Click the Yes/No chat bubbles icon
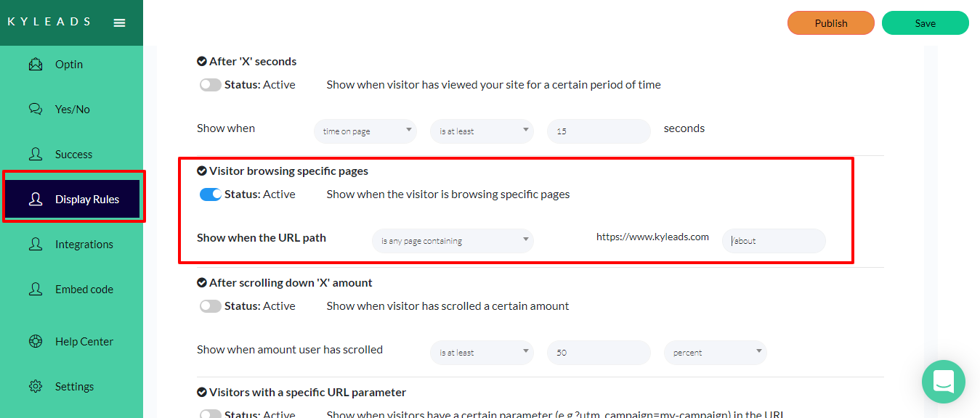Screen dimensions: 980x418 click(36, 110)
